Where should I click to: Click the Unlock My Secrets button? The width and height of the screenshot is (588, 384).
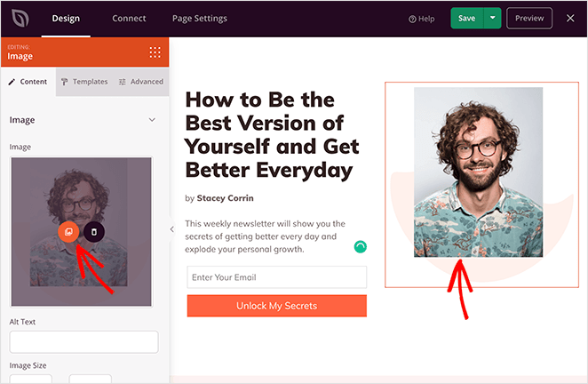[x=277, y=306]
